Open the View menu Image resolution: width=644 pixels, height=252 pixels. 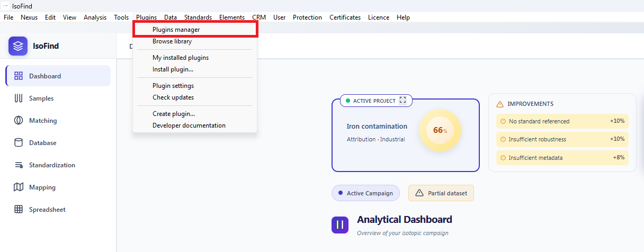69,17
